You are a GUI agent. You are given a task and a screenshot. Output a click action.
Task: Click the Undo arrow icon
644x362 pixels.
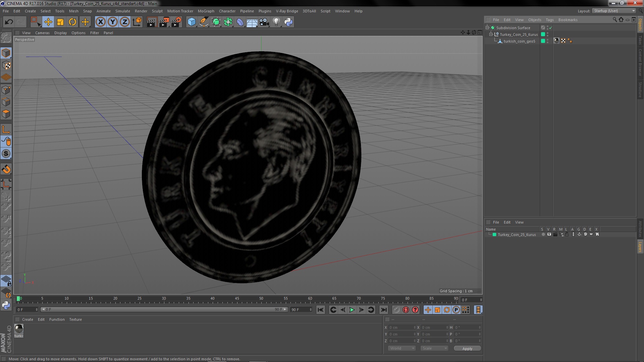coord(9,22)
